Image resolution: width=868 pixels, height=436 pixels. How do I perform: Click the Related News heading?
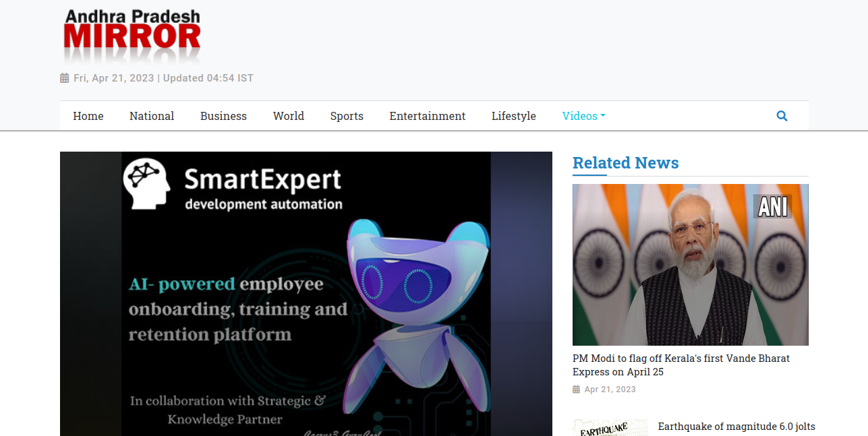[x=625, y=163]
